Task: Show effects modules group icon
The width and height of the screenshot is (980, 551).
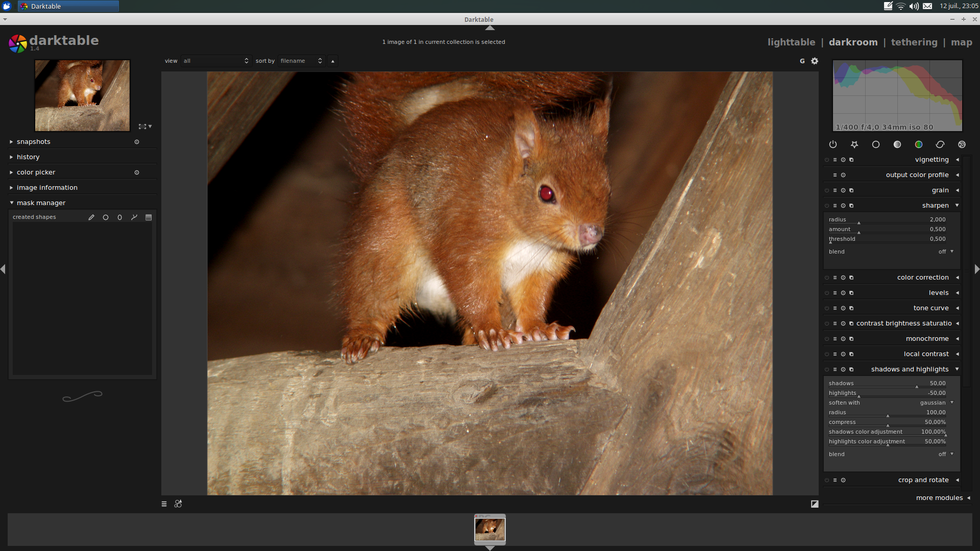Action: point(962,144)
